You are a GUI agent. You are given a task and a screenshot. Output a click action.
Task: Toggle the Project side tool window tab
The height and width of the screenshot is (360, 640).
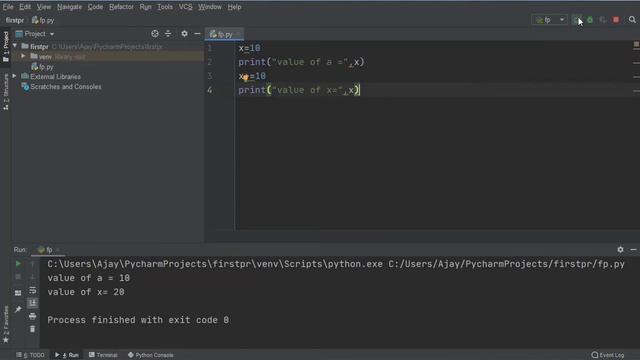click(6, 46)
